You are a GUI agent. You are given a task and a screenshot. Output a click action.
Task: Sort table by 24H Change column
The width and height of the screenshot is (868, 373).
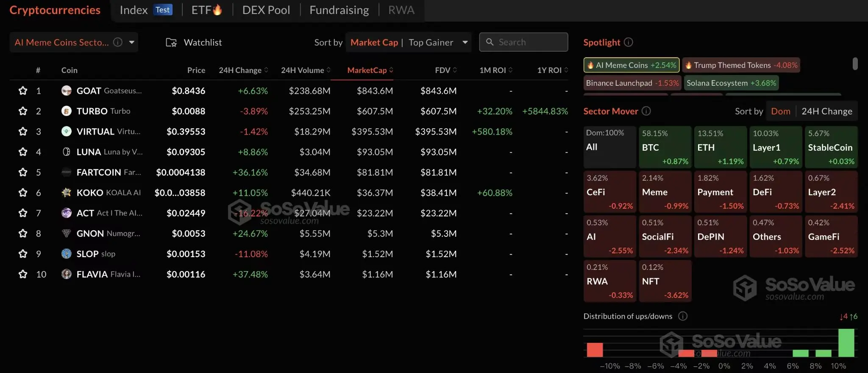pos(243,70)
